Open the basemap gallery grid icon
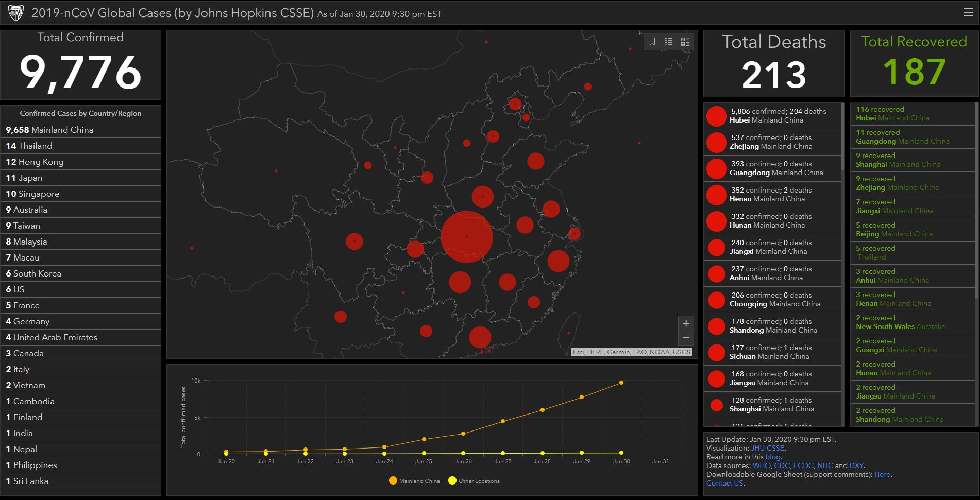 click(685, 42)
